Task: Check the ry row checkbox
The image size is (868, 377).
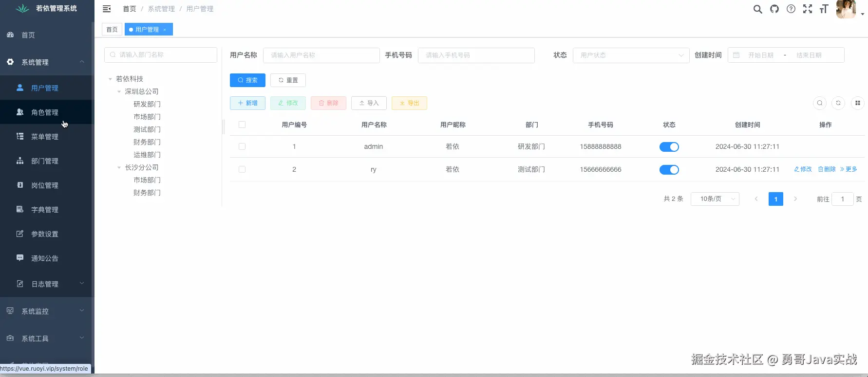Action: pos(242,170)
